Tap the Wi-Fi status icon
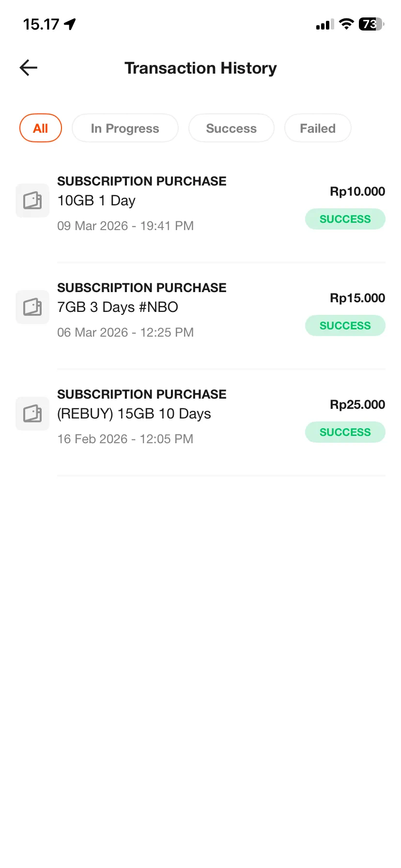This screenshot has height=868, width=401. point(346,24)
